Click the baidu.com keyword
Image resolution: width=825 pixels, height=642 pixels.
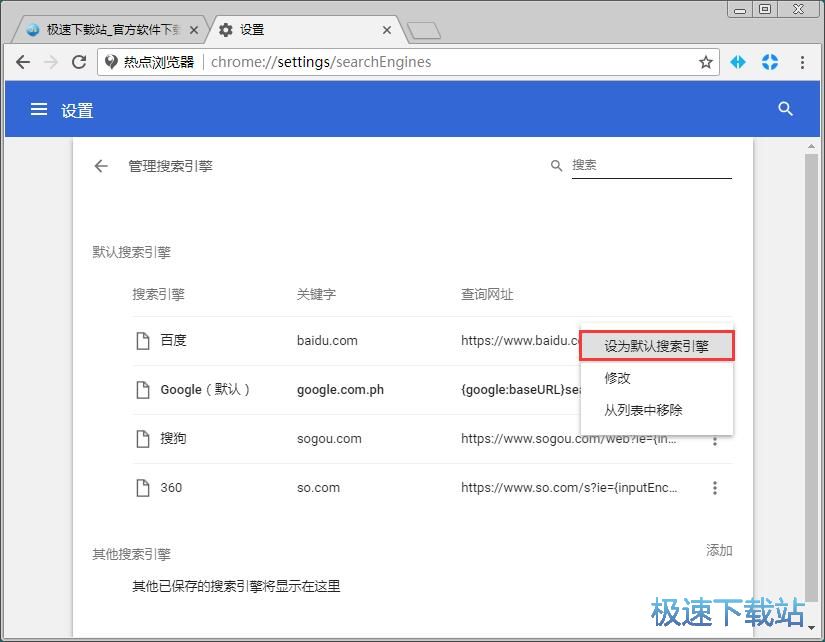327,340
